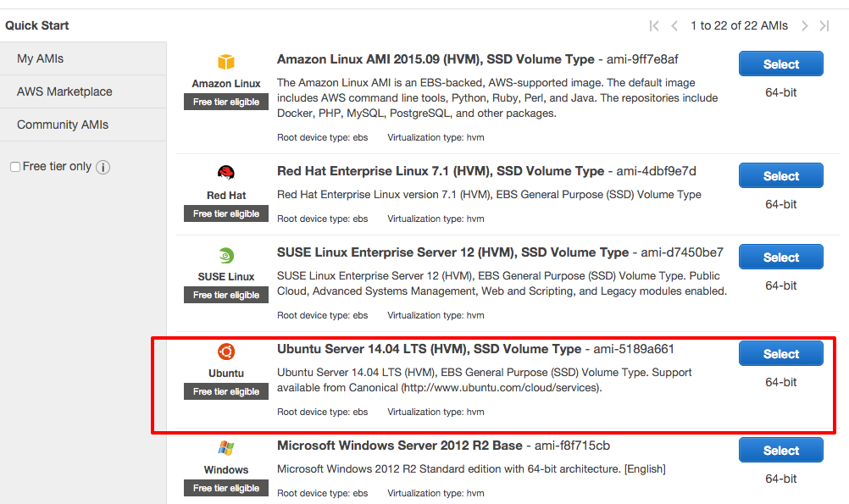Go to first page of AMIs

point(654,25)
